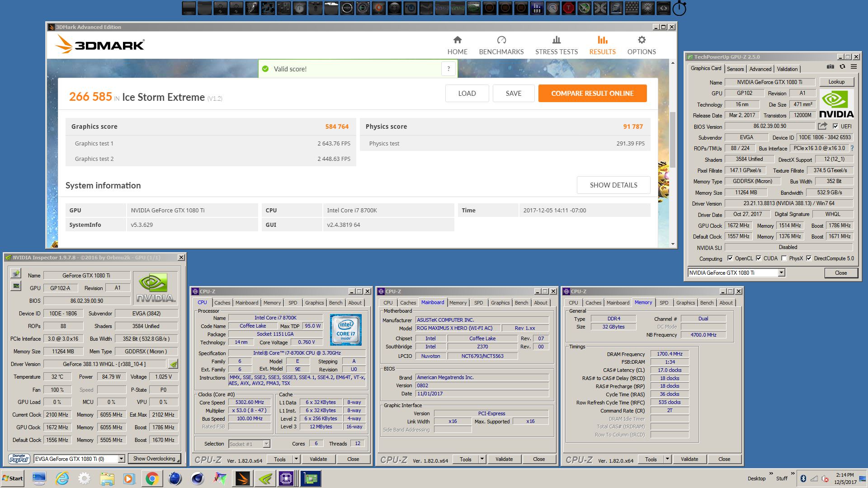Switch to 3DMark via its taskbar icon
This screenshot has height=488, width=868.
tap(243, 479)
